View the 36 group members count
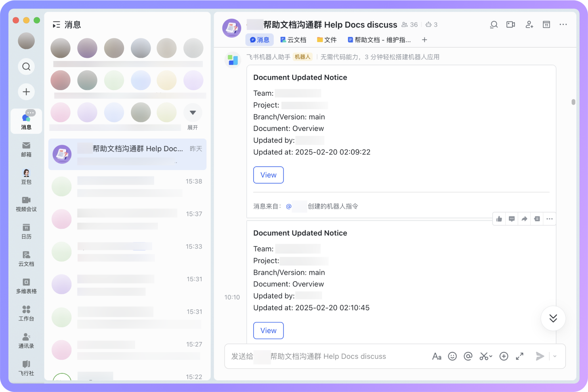 409,25
